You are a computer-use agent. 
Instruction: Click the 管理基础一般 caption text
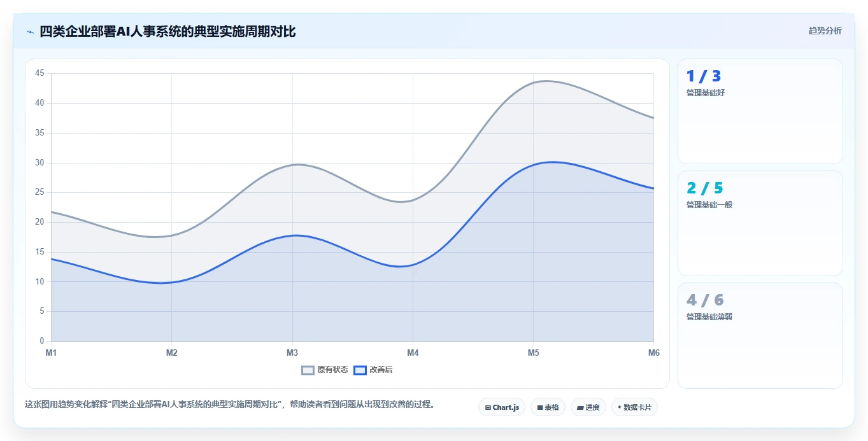click(709, 205)
